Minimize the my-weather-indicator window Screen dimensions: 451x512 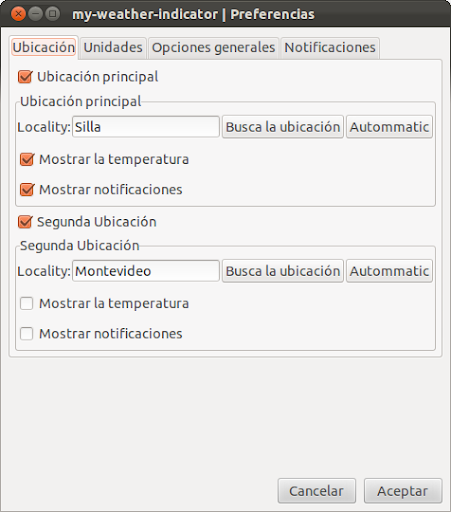35,14
